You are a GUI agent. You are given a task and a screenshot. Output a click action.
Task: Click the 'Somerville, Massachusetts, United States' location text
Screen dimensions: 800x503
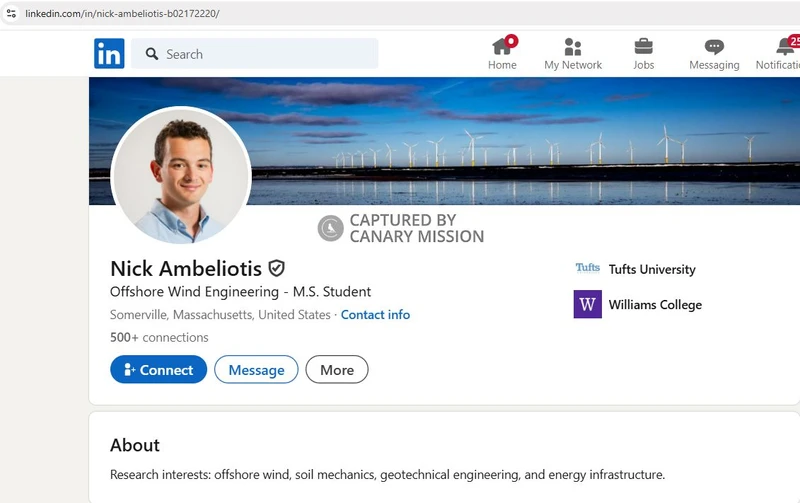220,315
